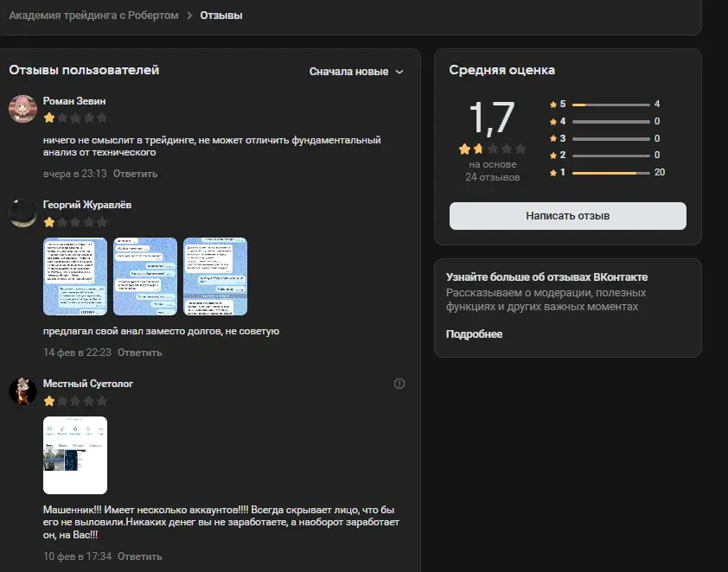Open the screenshot attached by Местный Суетолог

click(x=75, y=455)
